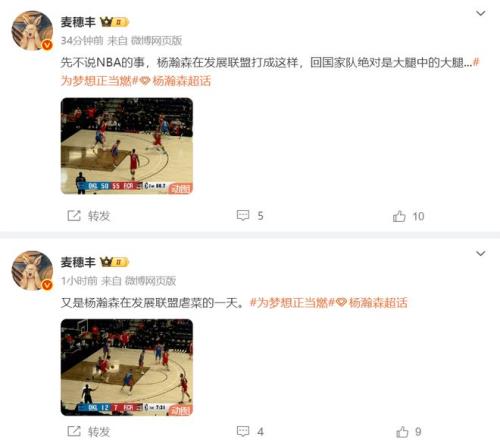Play the GIF thumbnail with score 12-7
This screenshot has width=500, height=440.
[x=127, y=367]
